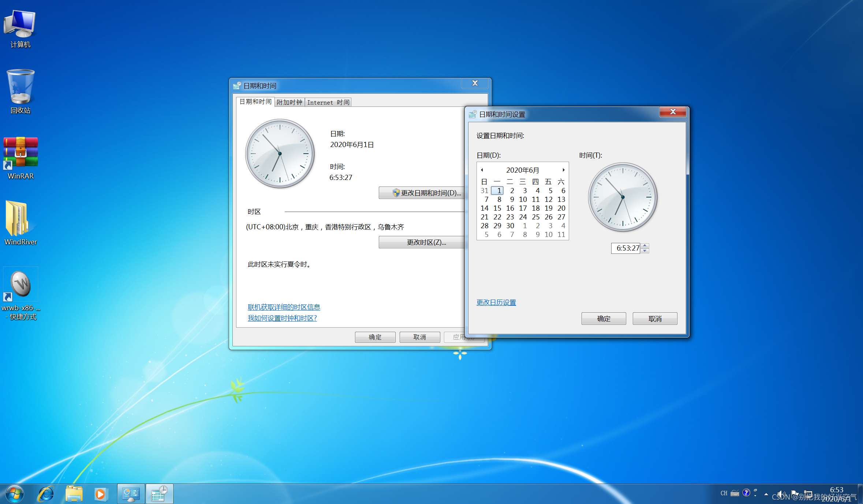
Task: Open the 计算机 desktop icon
Action: point(20,29)
